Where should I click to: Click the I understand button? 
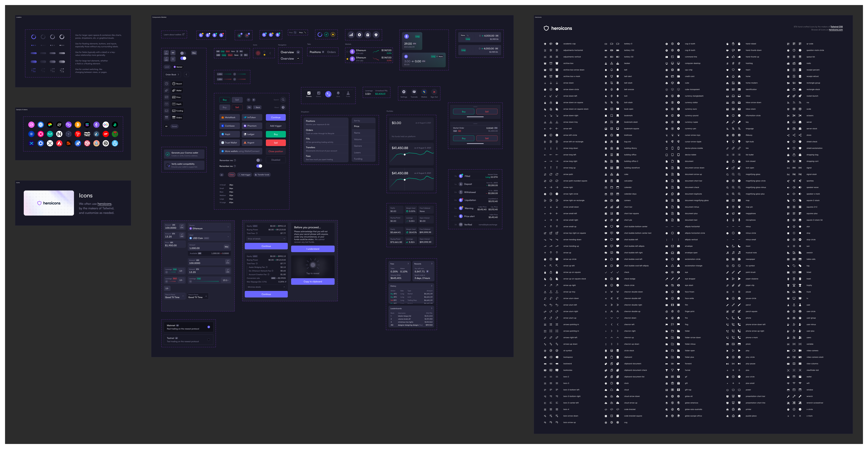tap(313, 249)
